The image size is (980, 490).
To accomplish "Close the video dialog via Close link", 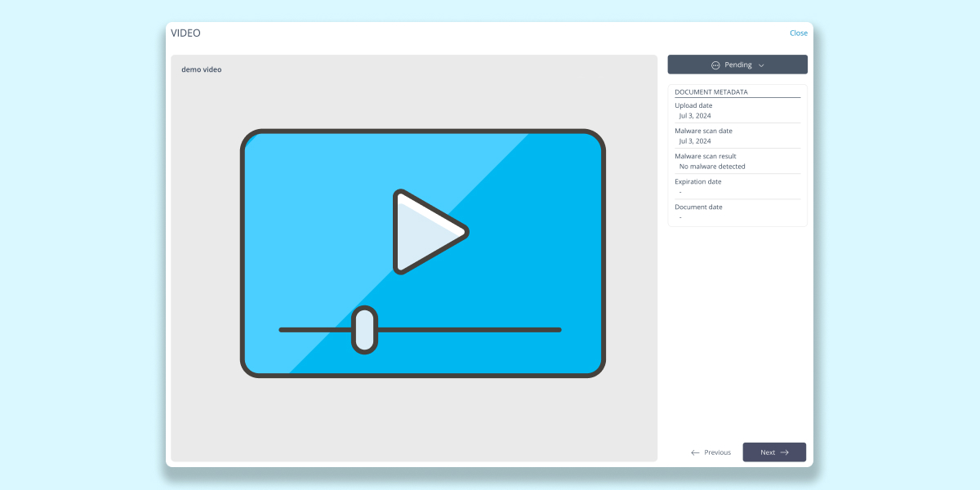I will [x=798, y=33].
